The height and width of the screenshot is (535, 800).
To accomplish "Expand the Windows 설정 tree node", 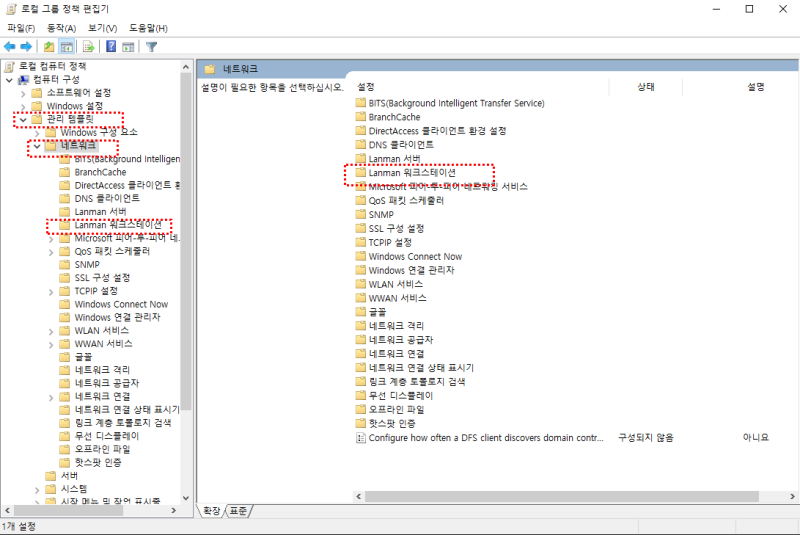I will 23,107.
